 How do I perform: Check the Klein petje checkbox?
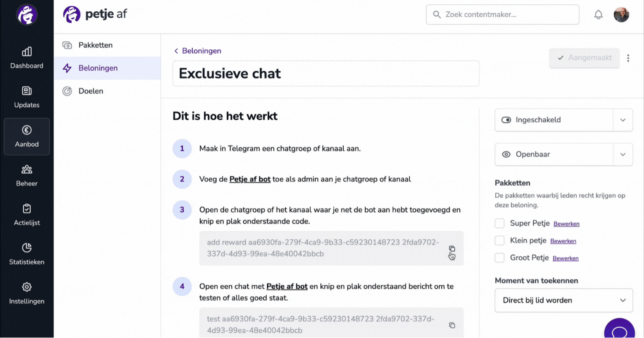pyautogui.click(x=500, y=241)
